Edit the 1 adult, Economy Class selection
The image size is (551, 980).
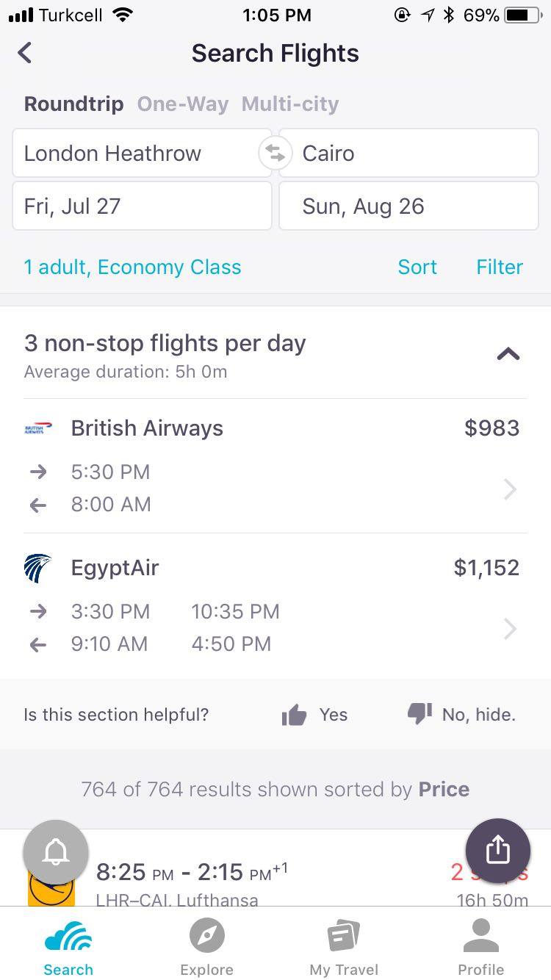[x=132, y=267]
